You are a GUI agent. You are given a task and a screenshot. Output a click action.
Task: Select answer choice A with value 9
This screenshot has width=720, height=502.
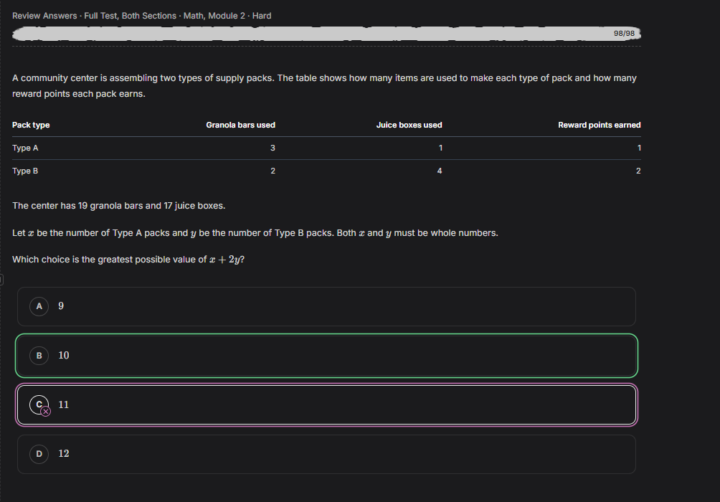326,306
